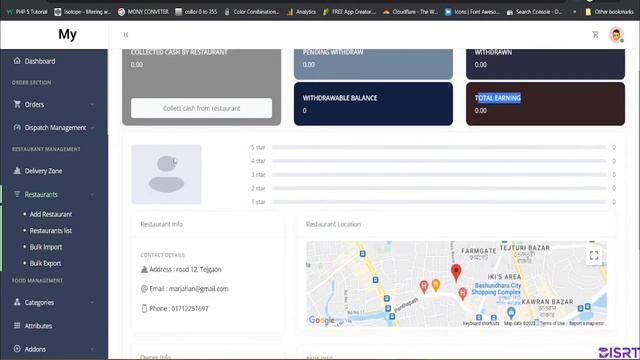Open the shopping cart icon in header

(x=595, y=35)
